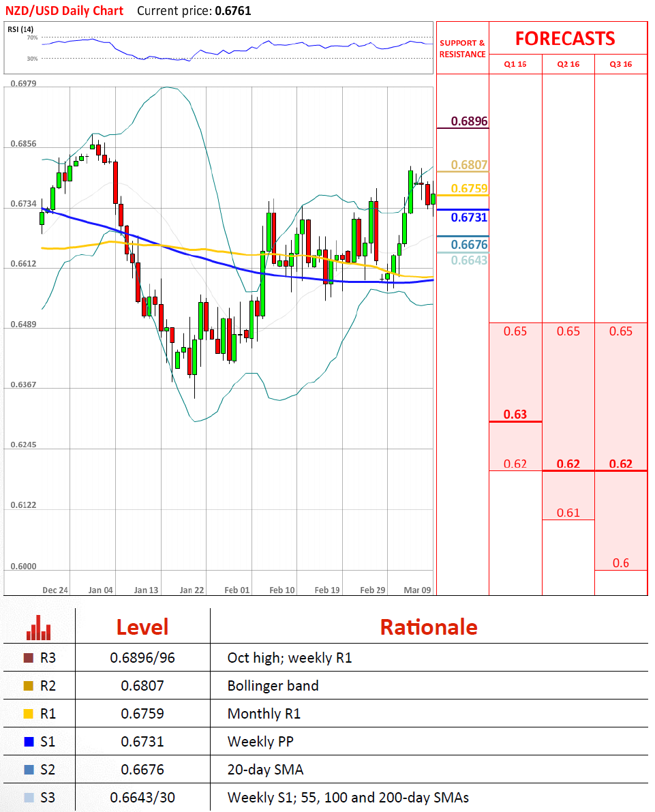This screenshot has height=812, width=655.
Task: Click the R3 dark red color swatch
Action: point(29,658)
